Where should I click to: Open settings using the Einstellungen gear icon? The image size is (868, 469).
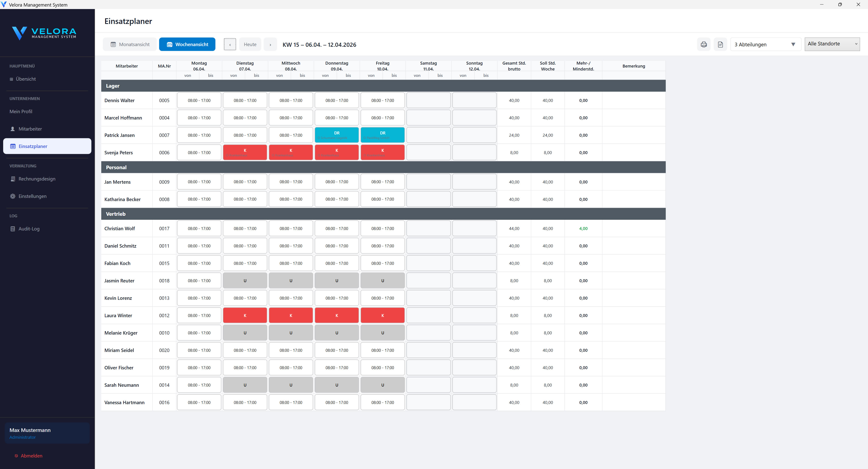pyautogui.click(x=12, y=196)
